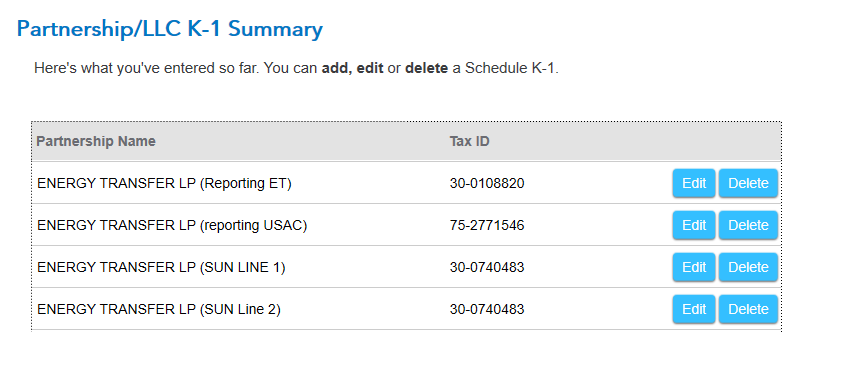
Task: Remove SUN LINE 1 with Delete
Action: pyautogui.click(x=748, y=267)
